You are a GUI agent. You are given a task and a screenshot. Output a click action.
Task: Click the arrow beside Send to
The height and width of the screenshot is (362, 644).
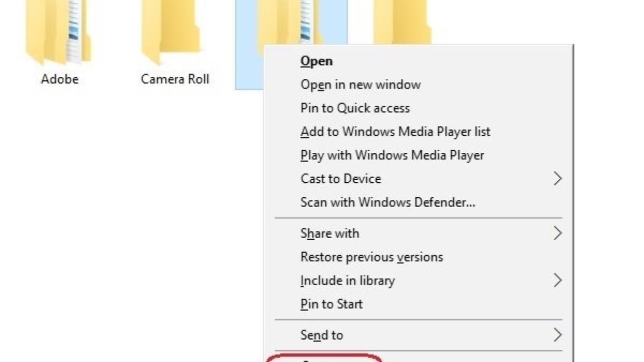558,335
